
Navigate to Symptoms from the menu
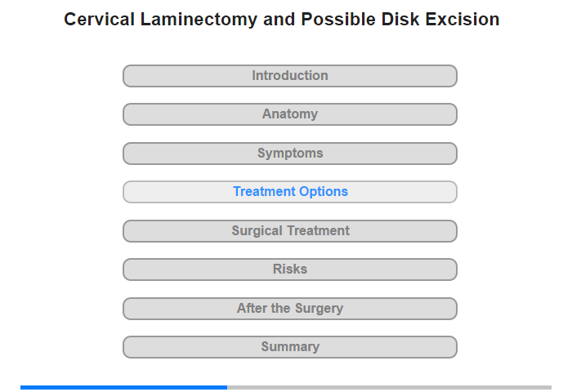tap(289, 154)
